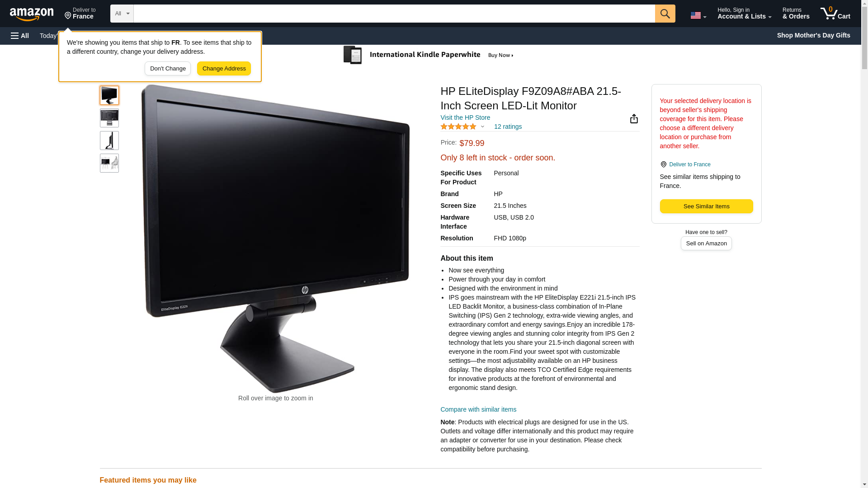Expand the Account & Lists dropdown
Viewport: 868px width, 488px height.
744,14
